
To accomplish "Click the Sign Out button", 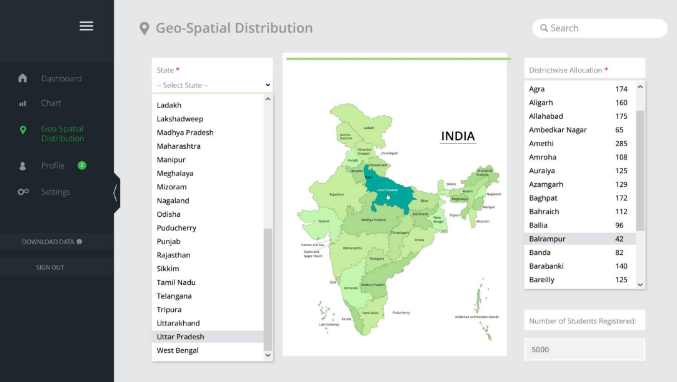I will [x=50, y=268].
